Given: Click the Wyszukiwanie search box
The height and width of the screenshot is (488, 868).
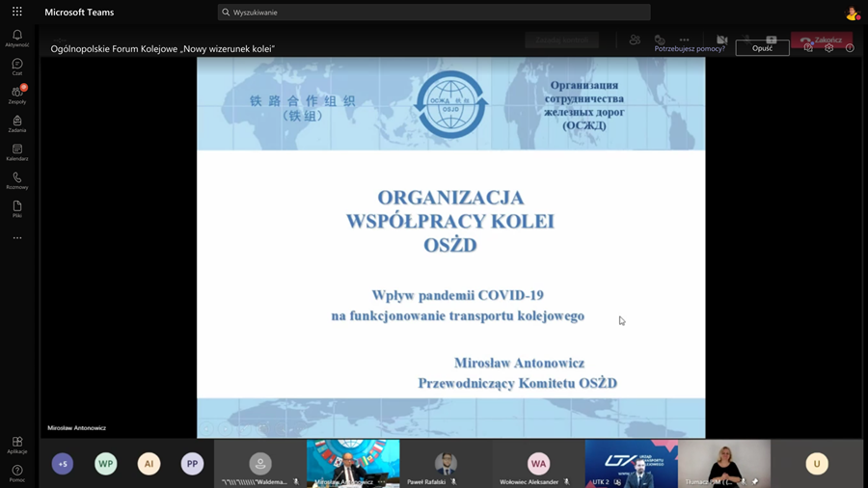Looking at the screenshot, I should click(x=434, y=13).
